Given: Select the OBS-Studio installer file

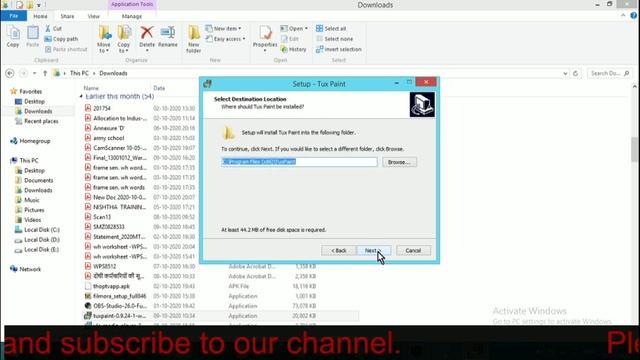Looking at the screenshot, I should coord(119,306).
